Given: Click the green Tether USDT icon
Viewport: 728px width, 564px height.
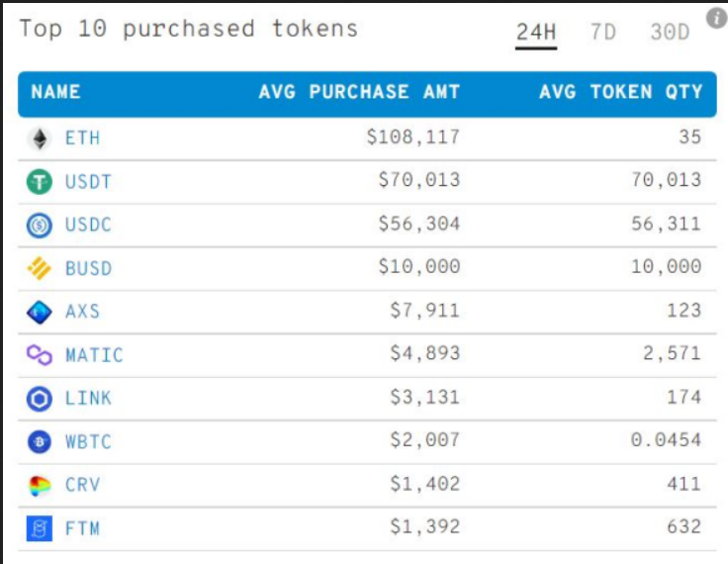Looking at the screenshot, I should pyautogui.click(x=40, y=182).
